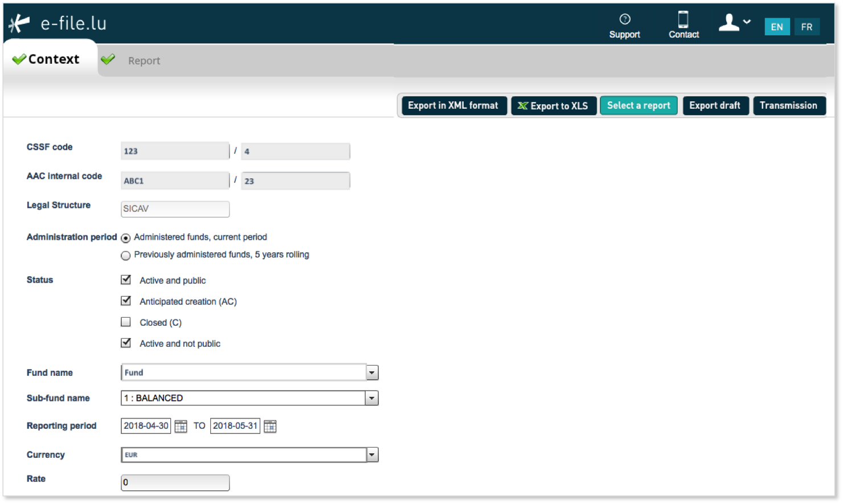The width and height of the screenshot is (843, 504).
Task: Click into the Rate input field
Action: click(x=175, y=482)
